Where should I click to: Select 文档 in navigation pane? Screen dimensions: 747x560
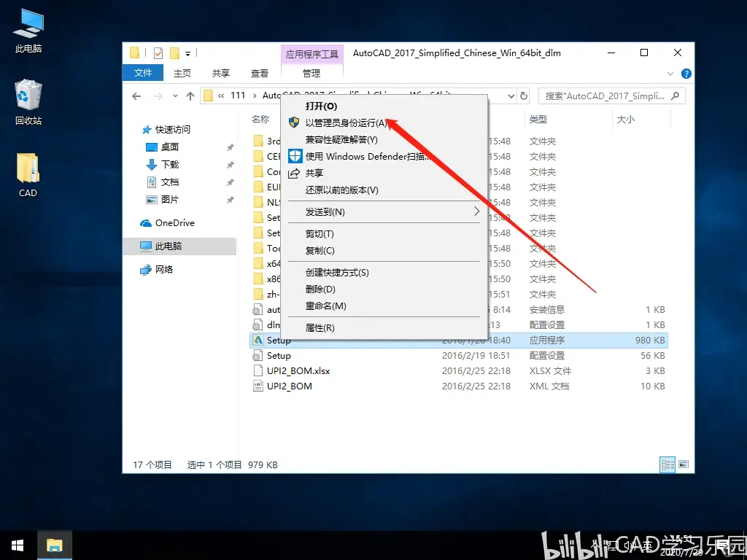(163, 182)
